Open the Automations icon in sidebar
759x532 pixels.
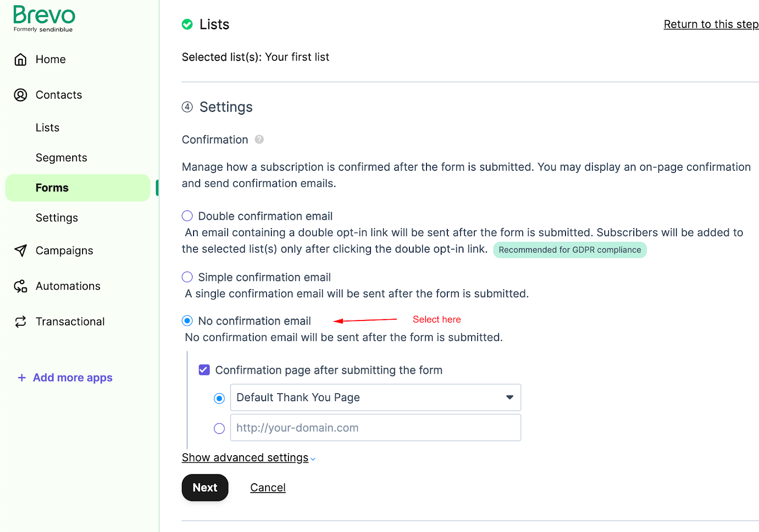pos(20,286)
